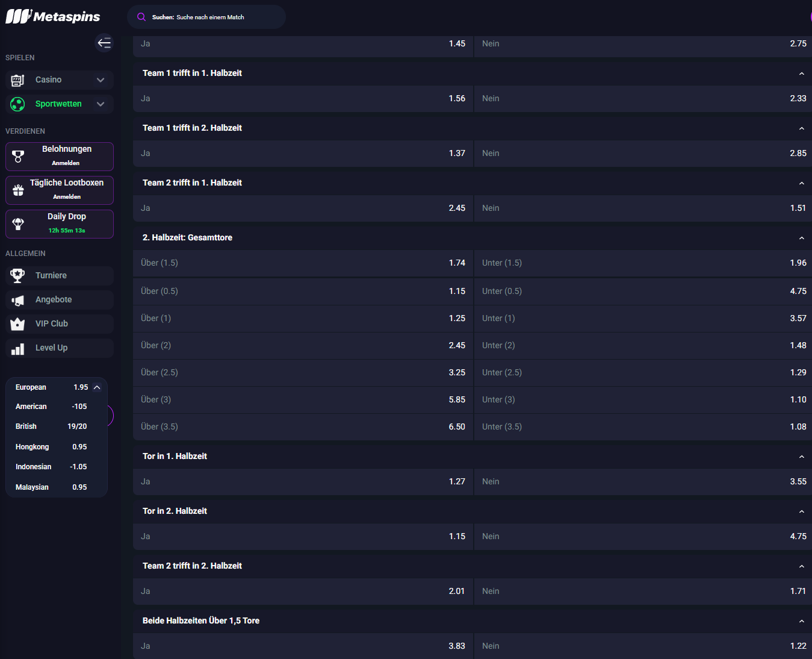Collapse the '2. Halbzeit: Gesamttore' section
Image resolution: width=812 pixels, height=659 pixels.
point(801,238)
